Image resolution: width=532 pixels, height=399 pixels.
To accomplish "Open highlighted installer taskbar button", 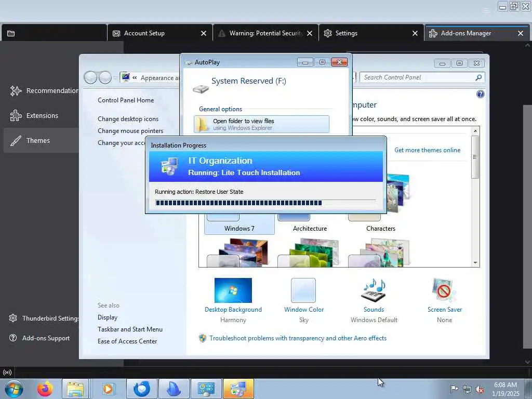I will tap(238, 389).
